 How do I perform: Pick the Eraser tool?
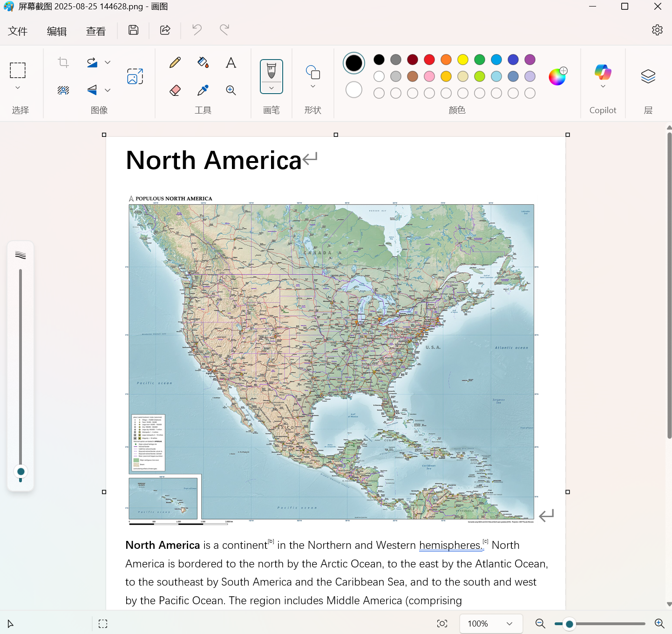(175, 90)
